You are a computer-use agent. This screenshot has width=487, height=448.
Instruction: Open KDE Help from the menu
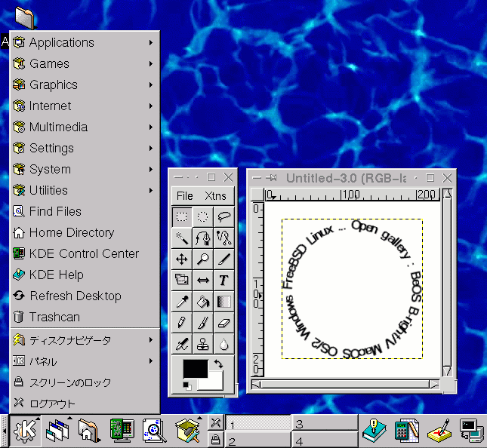pyautogui.click(x=85, y=275)
